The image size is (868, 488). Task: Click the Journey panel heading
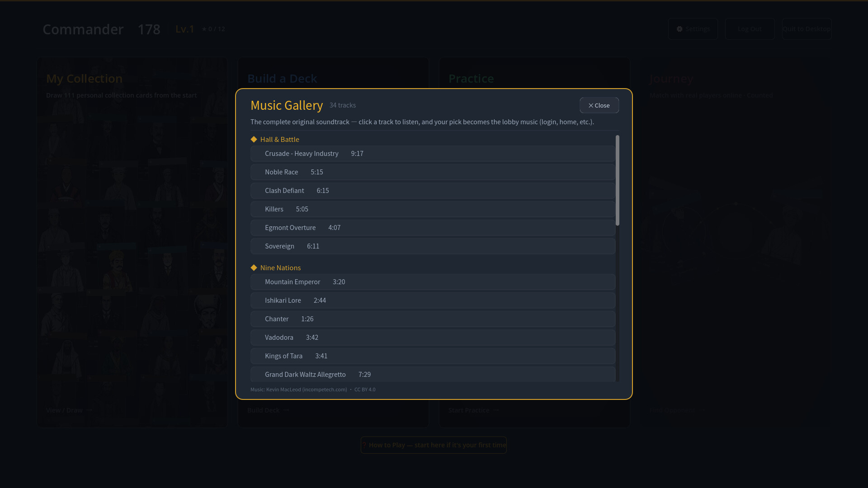[671, 79]
